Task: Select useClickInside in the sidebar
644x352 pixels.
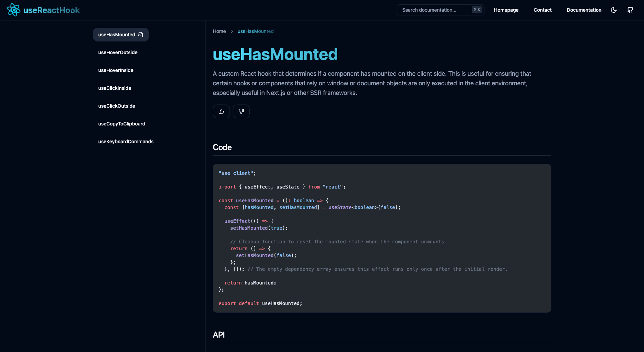Action: [x=115, y=88]
